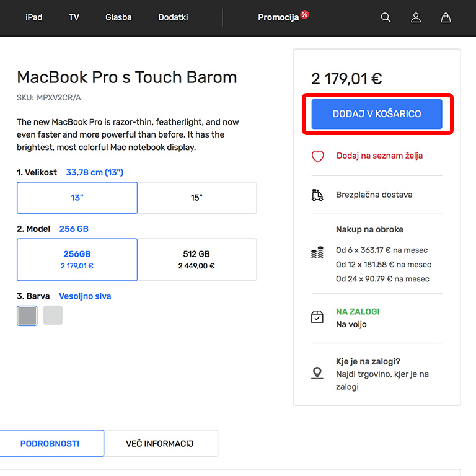Click the Na voljo availability text
Image resolution: width=476 pixels, height=476 pixels.
[x=351, y=325]
